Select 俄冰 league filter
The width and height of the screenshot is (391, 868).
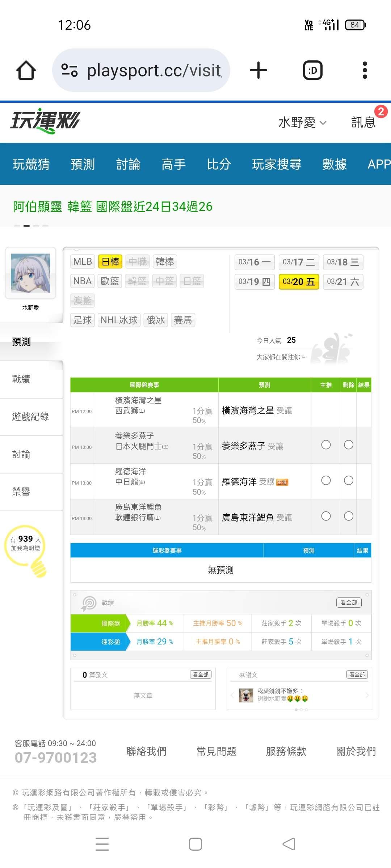(156, 320)
